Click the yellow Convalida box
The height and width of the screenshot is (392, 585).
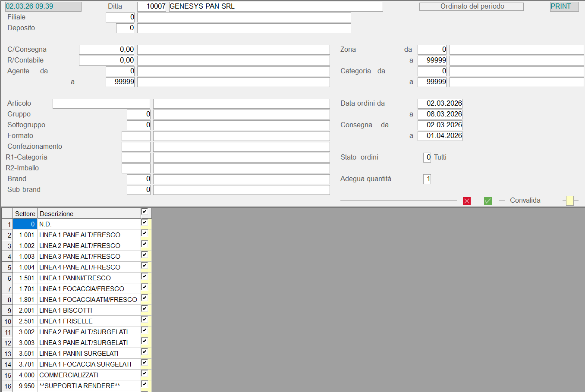point(569,201)
